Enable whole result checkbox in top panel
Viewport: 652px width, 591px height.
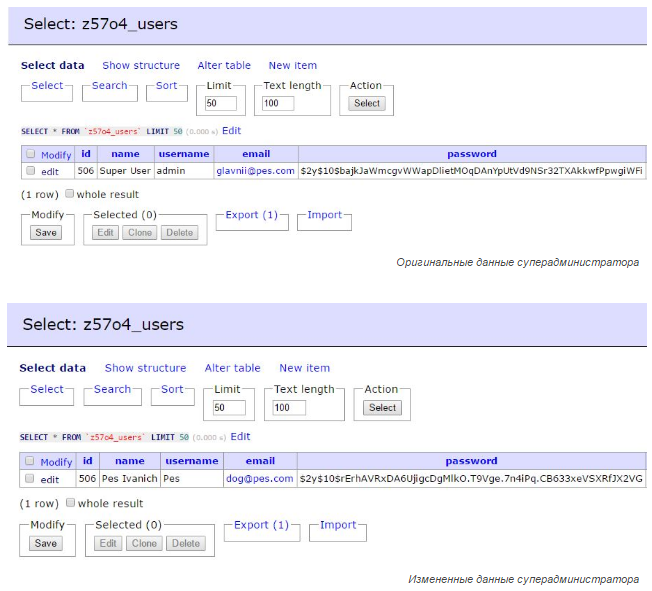click(x=70, y=193)
